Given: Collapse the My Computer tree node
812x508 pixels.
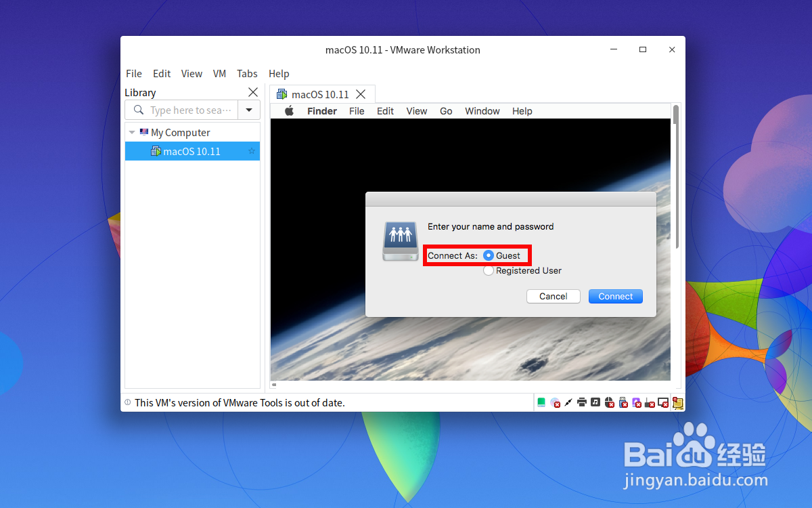Looking at the screenshot, I should pyautogui.click(x=131, y=132).
